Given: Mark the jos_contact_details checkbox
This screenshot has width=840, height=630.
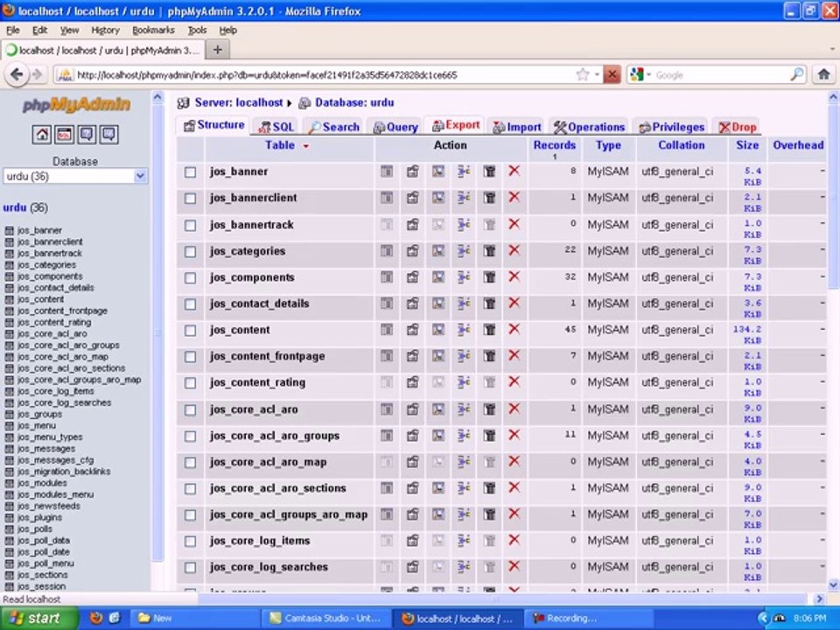Looking at the screenshot, I should click(190, 304).
